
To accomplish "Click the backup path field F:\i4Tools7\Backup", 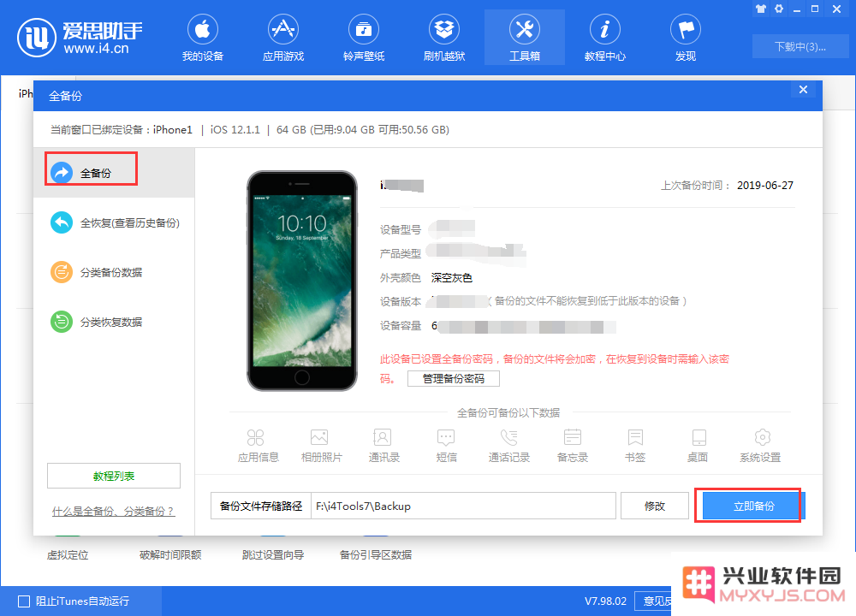I will pyautogui.click(x=463, y=506).
